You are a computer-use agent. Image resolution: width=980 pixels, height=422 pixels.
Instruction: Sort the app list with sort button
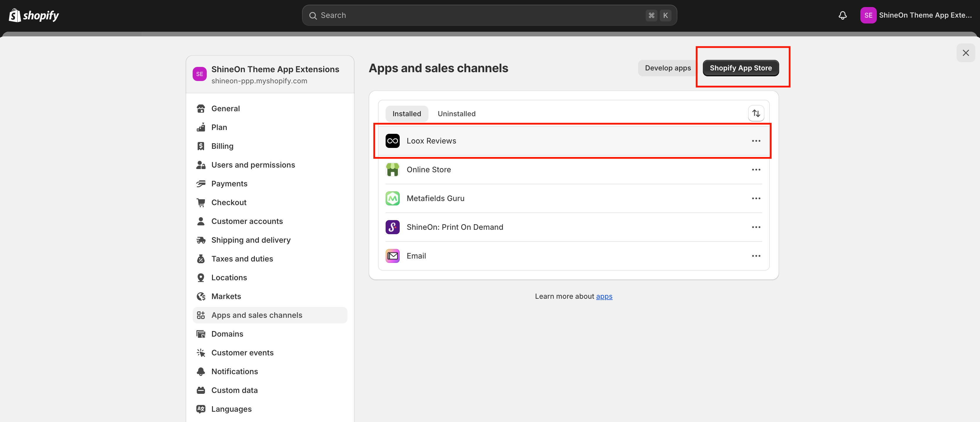coord(756,114)
